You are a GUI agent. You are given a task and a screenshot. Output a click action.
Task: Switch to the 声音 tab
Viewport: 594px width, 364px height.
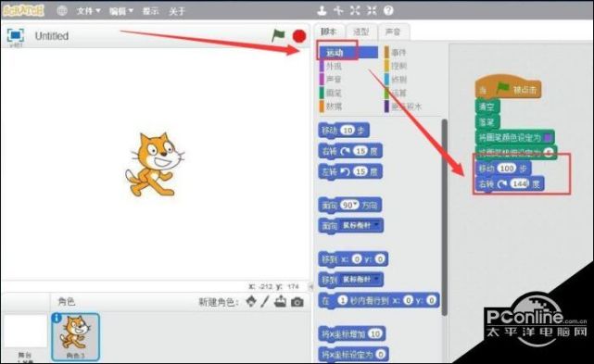(x=393, y=31)
